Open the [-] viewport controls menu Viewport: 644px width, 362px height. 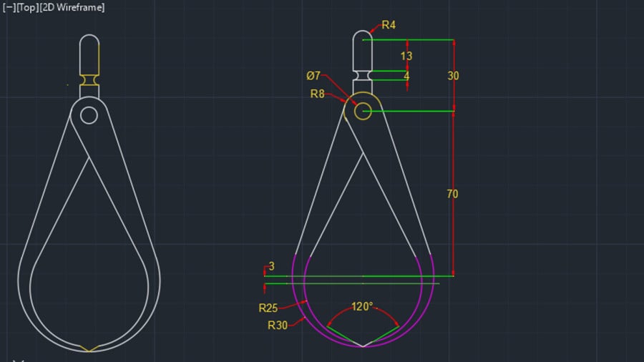click(x=9, y=7)
